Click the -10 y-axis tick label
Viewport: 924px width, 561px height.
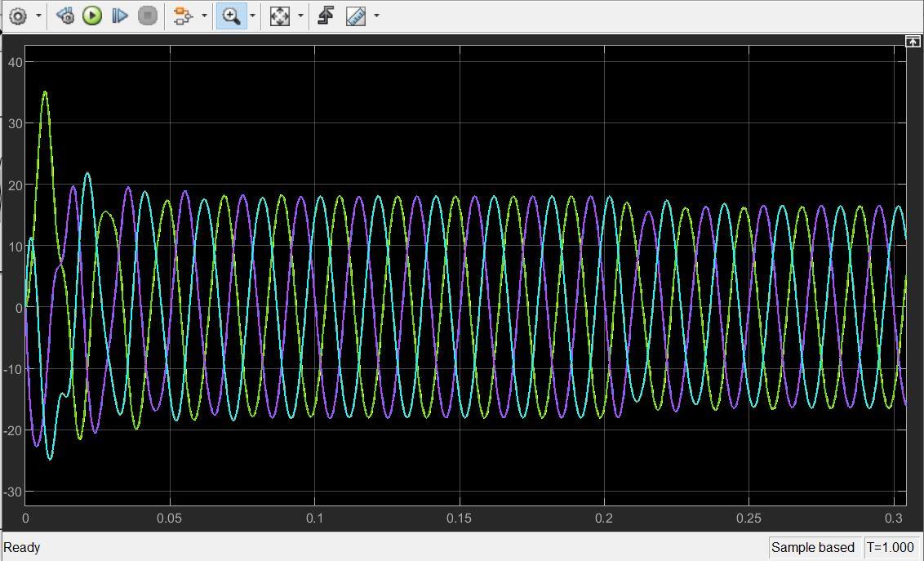coord(14,369)
